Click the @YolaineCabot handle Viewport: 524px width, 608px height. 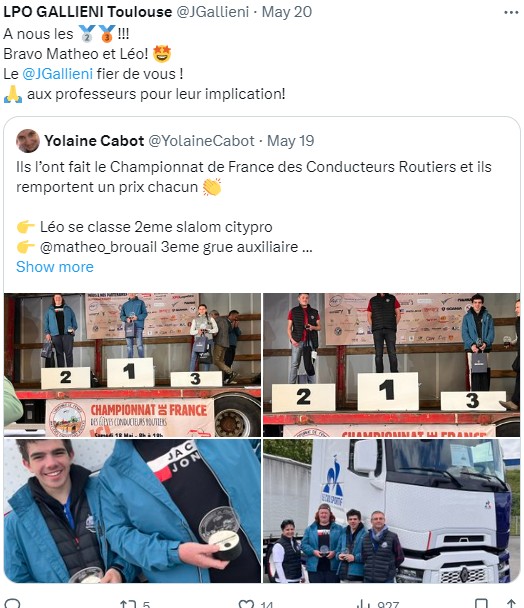[201, 141]
